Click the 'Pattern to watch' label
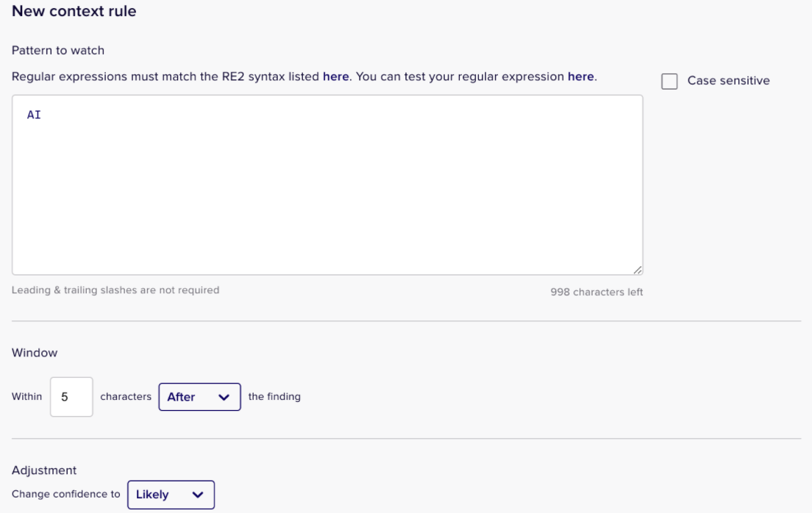Image resolution: width=812 pixels, height=513 pixels. (58, 50)
